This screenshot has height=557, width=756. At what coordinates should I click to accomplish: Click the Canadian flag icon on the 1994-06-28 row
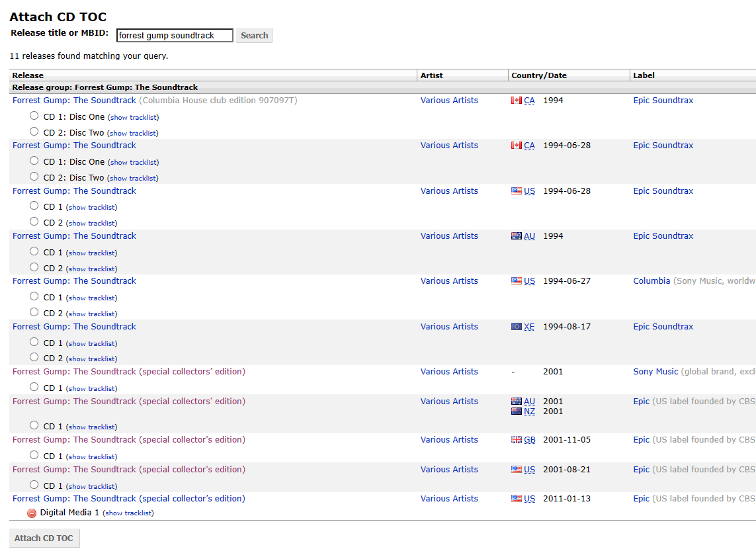pos(517,145)
